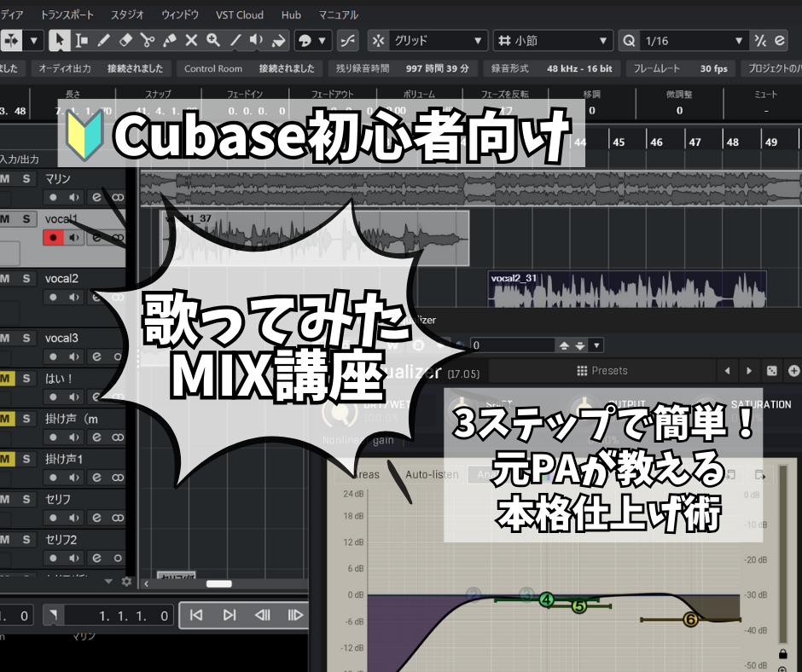Mute the vocal2 track

click(x=5, y=278)
